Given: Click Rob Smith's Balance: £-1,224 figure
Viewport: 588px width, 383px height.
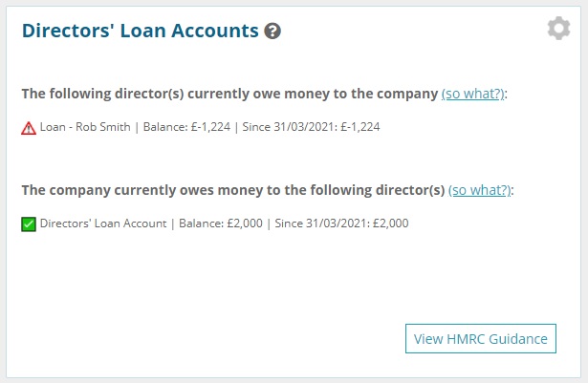Looking at the screenshot, I should (x=186, y=127).
